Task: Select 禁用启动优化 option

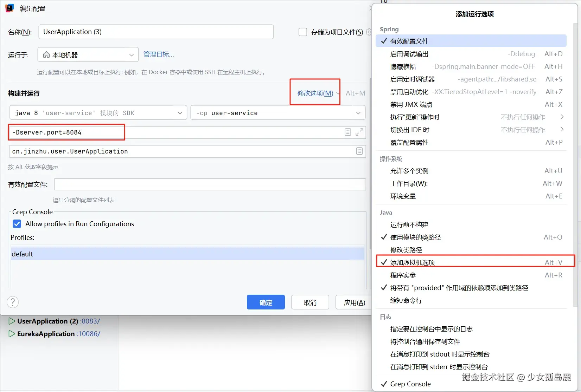Action: pyautogui.click(x=471, y=92)
